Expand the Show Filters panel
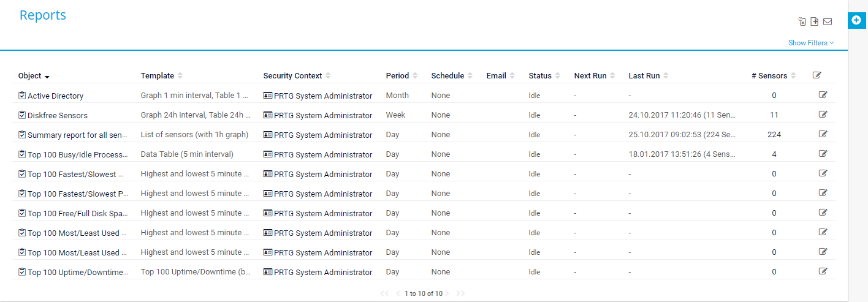The width and height of the screenshot is (868, 302). tap(811, 43)
